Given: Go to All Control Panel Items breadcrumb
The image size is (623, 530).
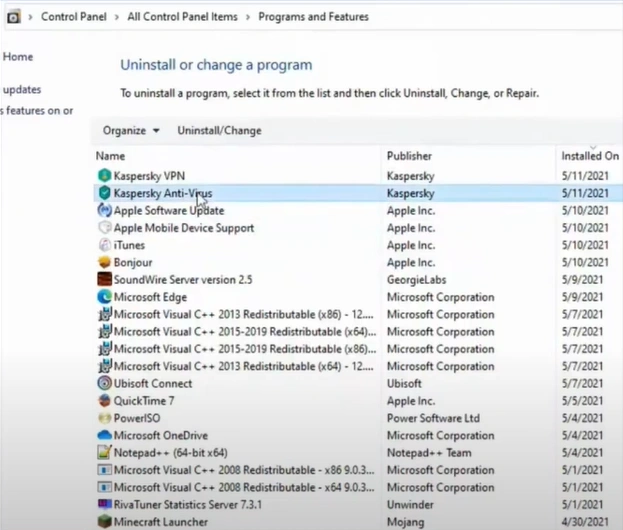Looking at the screenshot, I should (x=182, y=17).
